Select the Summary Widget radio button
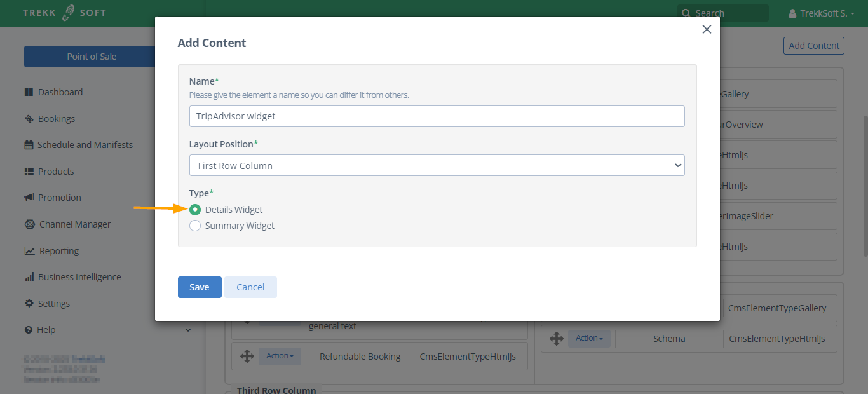The width and height of the screenshot is (868, 394). [195, 226]
